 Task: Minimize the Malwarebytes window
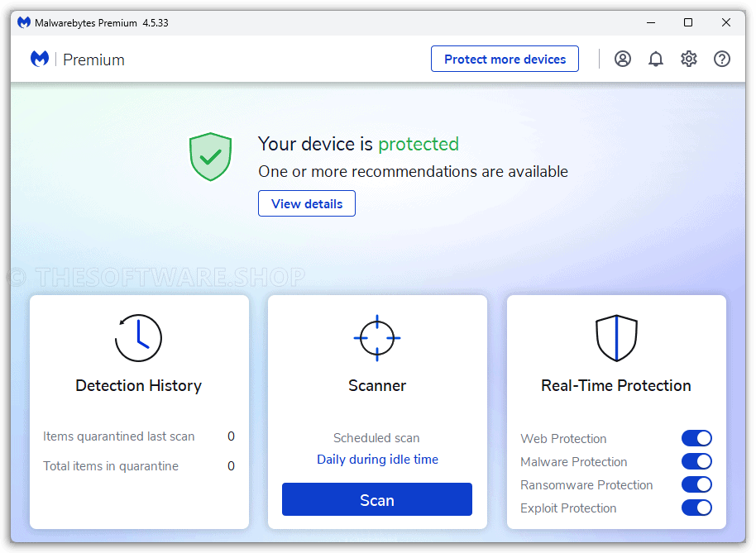651,22
